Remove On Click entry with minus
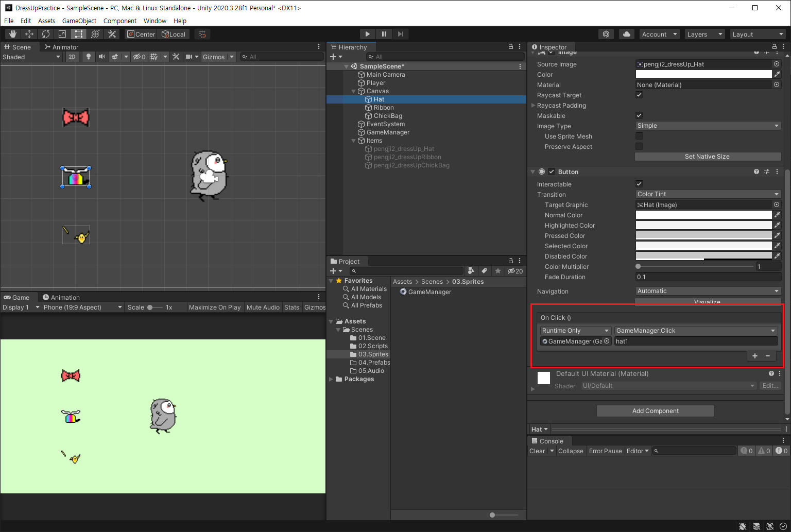 [x=768, y=356]
